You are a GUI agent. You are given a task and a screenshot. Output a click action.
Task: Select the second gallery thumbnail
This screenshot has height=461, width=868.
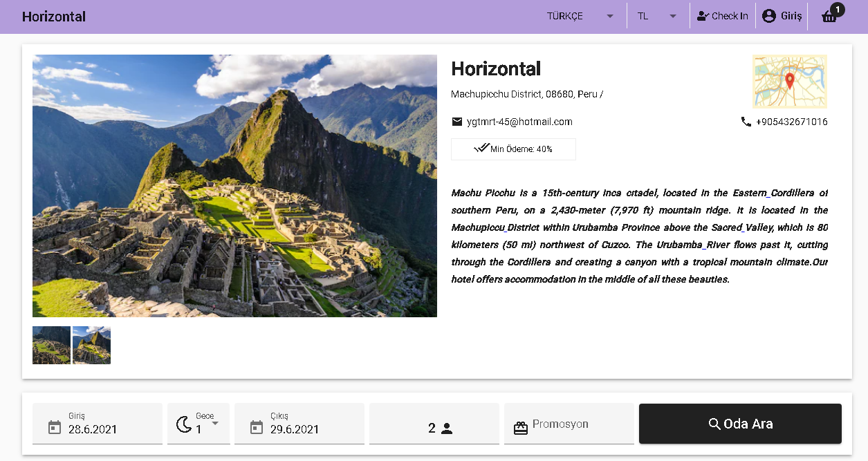pos(91,345)
